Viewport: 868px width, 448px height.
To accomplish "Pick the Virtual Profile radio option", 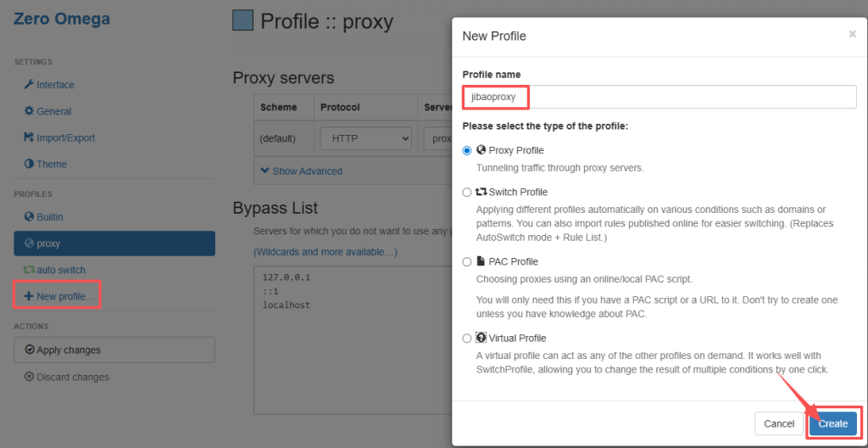I will [x=467, y=339].
